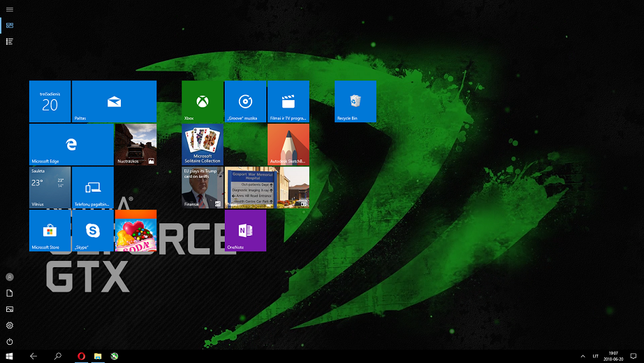Launch Autodesk SketchBook tile
Screen dimensions: 644x363
[x=288, y=145]
